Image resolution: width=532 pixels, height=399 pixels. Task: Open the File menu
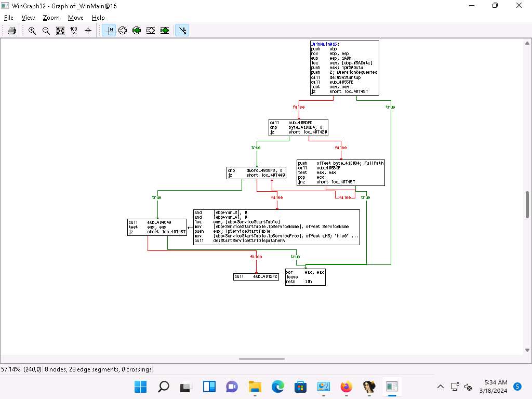(x=9, y=18)
